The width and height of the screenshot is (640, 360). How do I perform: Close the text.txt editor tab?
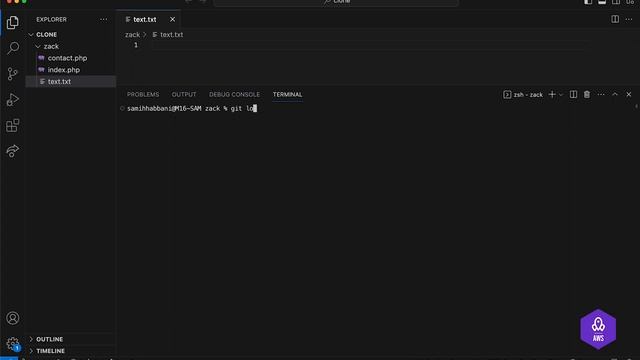point(172,20)
